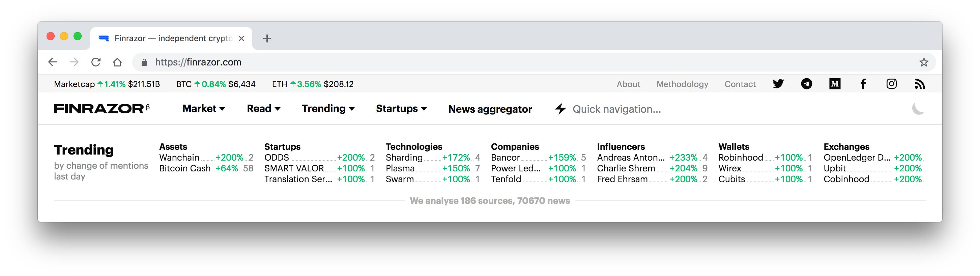980x276 pixels.
Task: Open Finrazor's Twitter page icon
Action: coord(778,84)
